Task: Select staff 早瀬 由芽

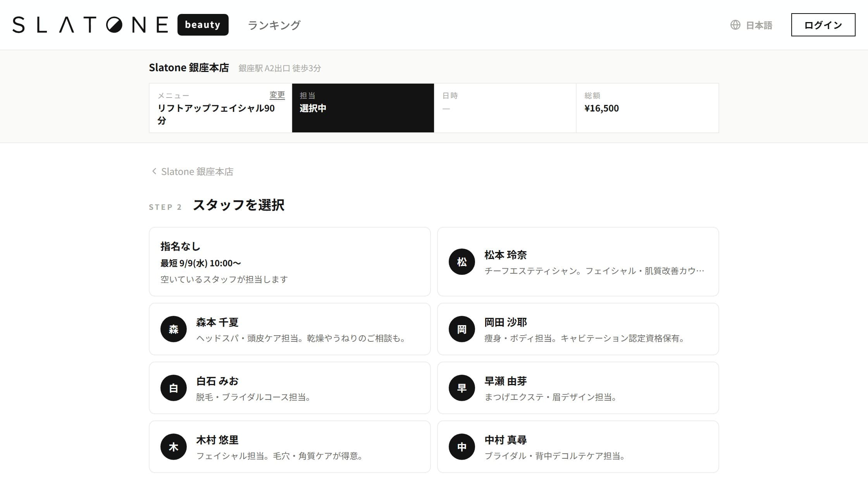Action: point(578,388)
